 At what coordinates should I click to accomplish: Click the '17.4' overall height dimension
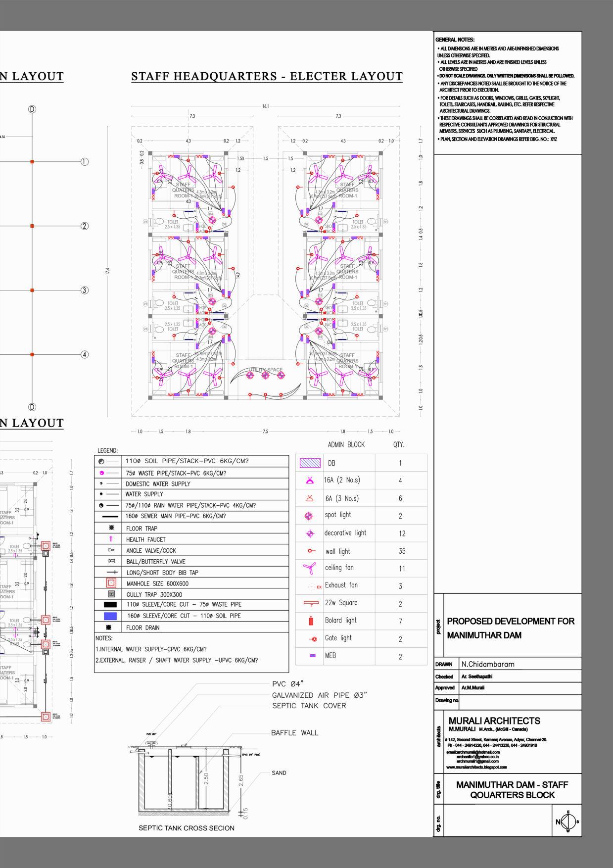tap(107, 271)
